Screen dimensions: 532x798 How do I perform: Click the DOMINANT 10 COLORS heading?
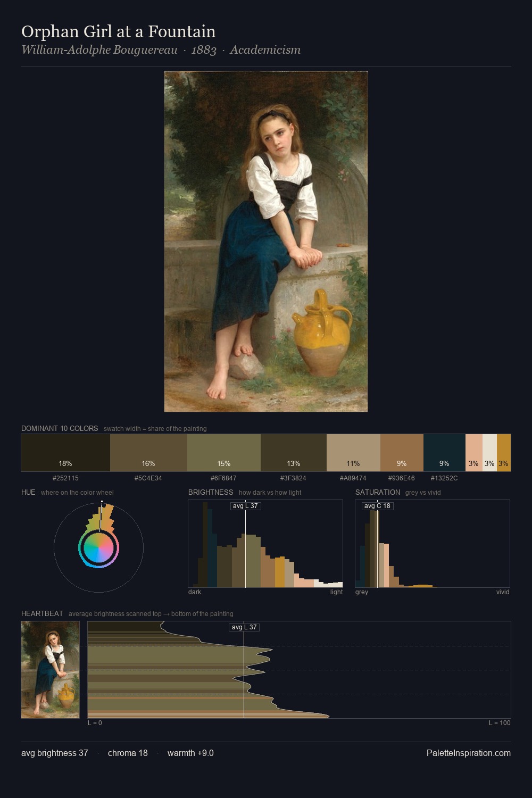60,428
